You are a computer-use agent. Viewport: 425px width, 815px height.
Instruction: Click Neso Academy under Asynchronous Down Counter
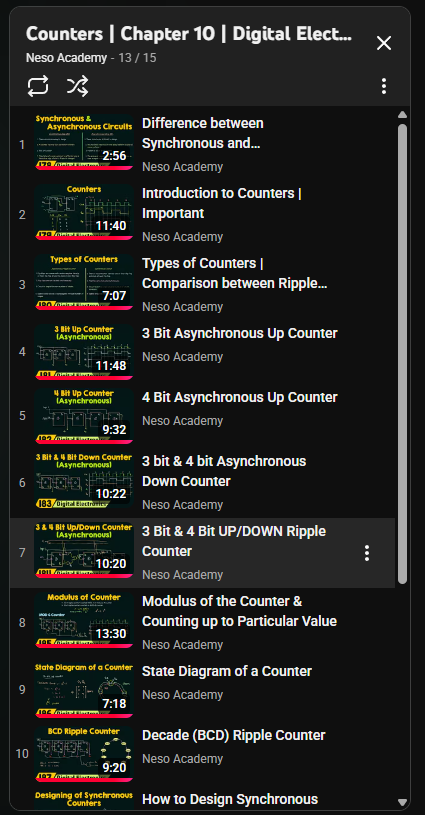click(x=182, y=505)
